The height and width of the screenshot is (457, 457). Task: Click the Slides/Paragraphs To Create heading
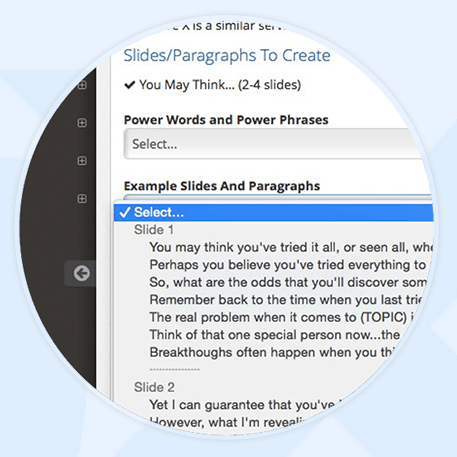(227, 56)
